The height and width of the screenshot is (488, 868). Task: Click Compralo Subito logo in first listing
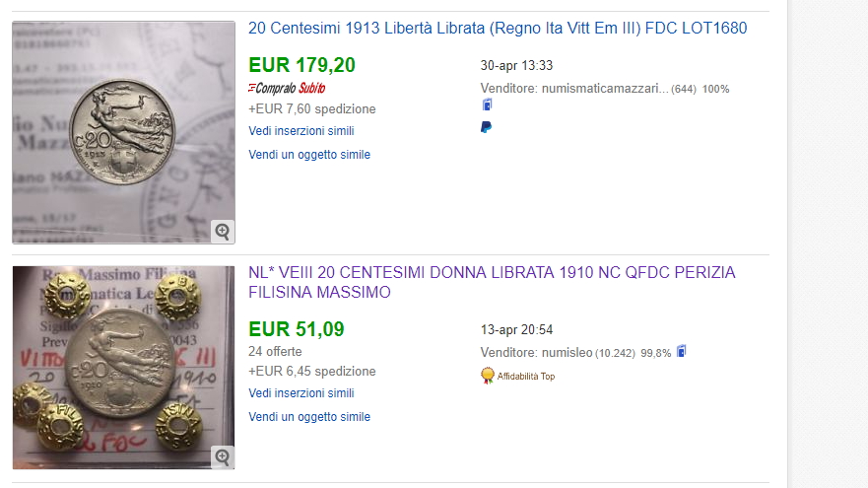pos(287,88)
